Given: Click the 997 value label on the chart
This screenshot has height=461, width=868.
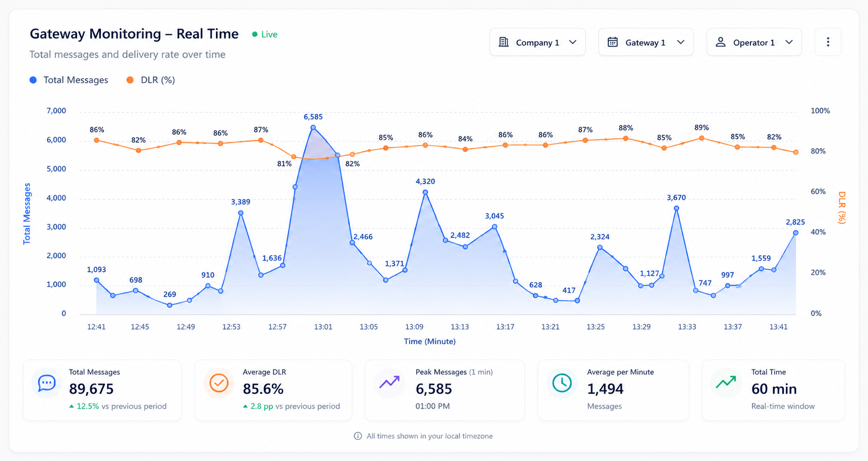Looking at the screenshot, I should pos(728,275).
